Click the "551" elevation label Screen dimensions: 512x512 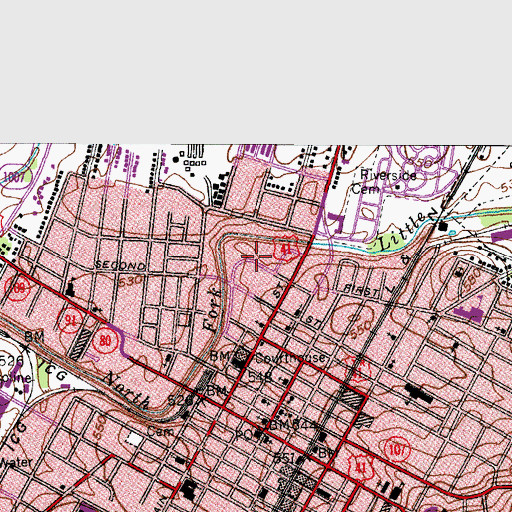285,459
